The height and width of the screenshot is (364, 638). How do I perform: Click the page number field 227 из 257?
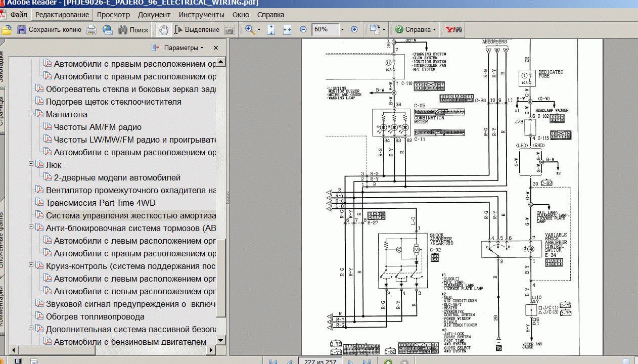point(320,361)
